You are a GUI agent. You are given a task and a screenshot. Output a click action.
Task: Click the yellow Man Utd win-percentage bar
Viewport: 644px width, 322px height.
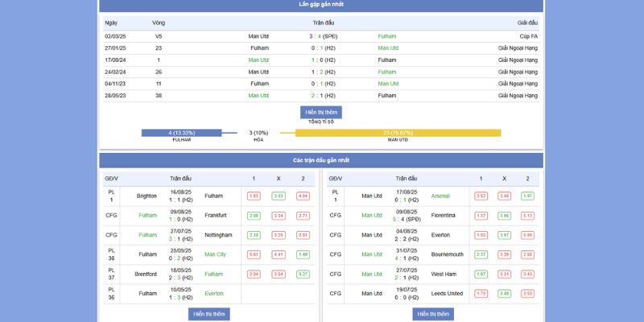tap(398, 133)
